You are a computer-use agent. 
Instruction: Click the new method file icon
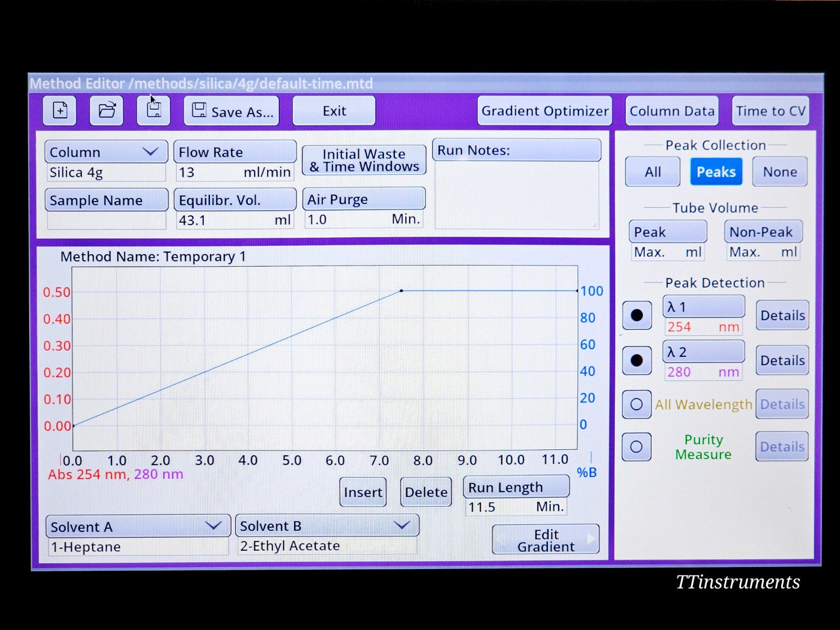pyautogui.click(x=60, y=111)
